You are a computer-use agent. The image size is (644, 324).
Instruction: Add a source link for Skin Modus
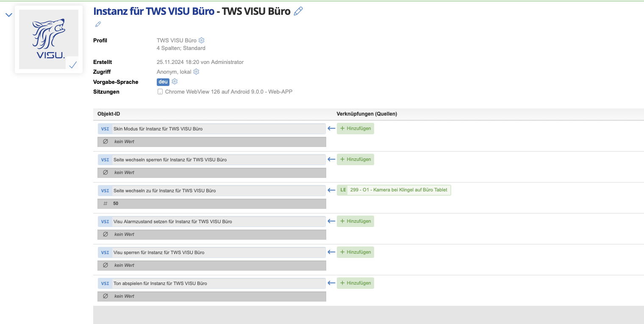355,129
